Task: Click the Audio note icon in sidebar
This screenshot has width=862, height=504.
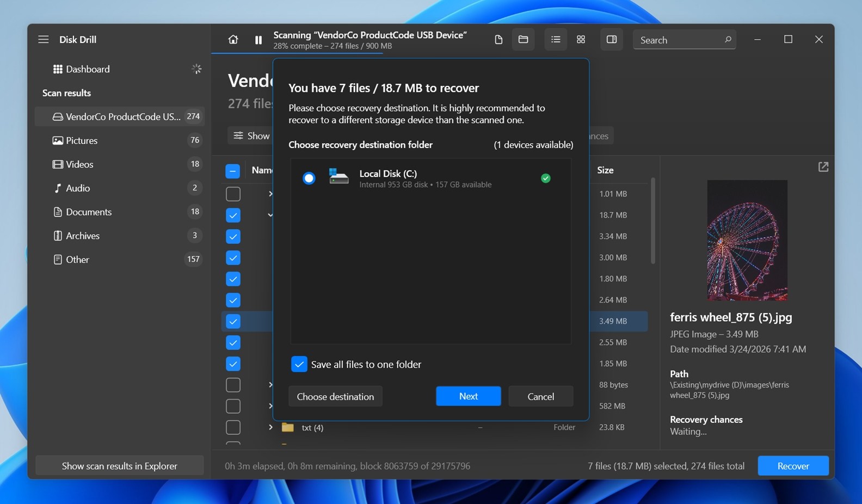Action: (x=58, y=188)
